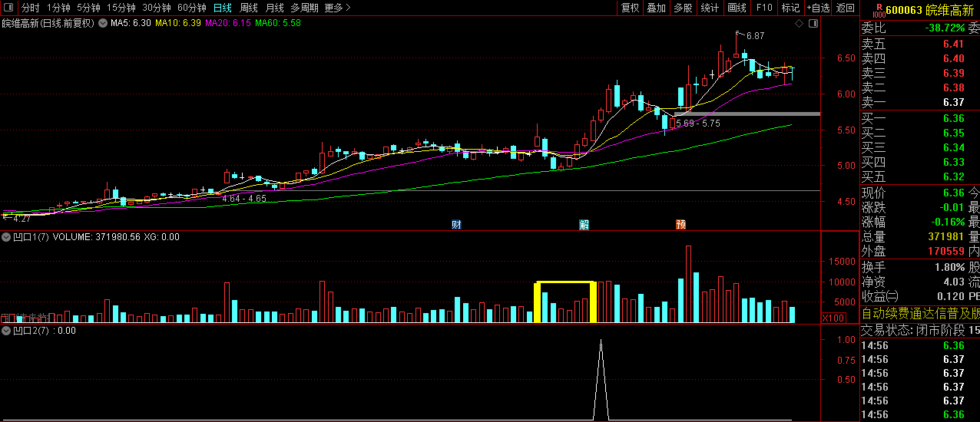Click the 委比 value -38.72%
This screenshot has width=980, height=422.
click(944, 28)
